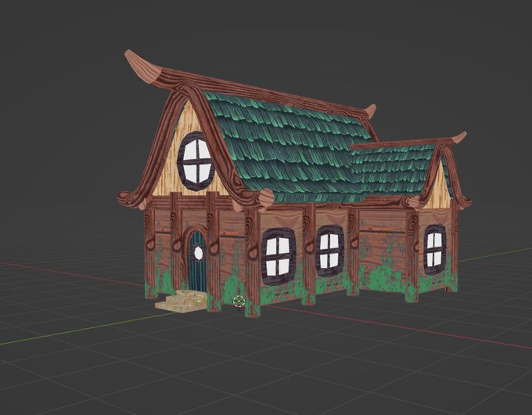The width and height of the screenshot is (532, 415).
Task: Click the octagonal window in the front door
Action: pos(198,252)
